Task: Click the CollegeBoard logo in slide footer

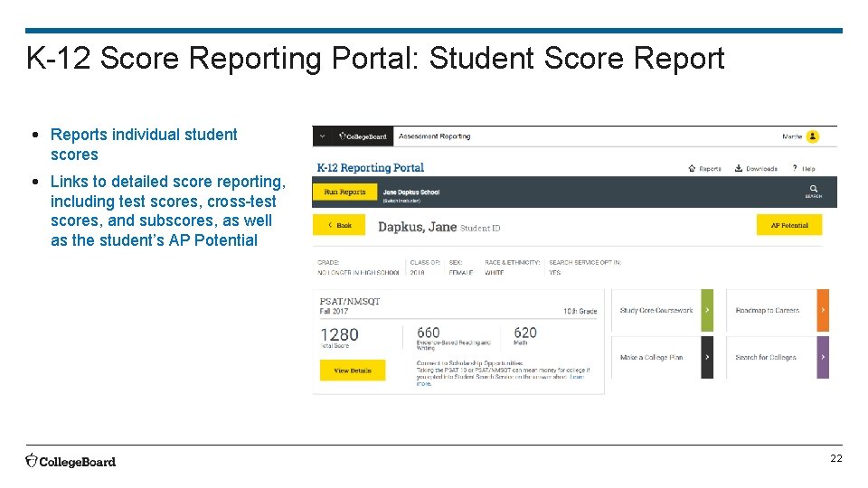Action: pos(71,462)
